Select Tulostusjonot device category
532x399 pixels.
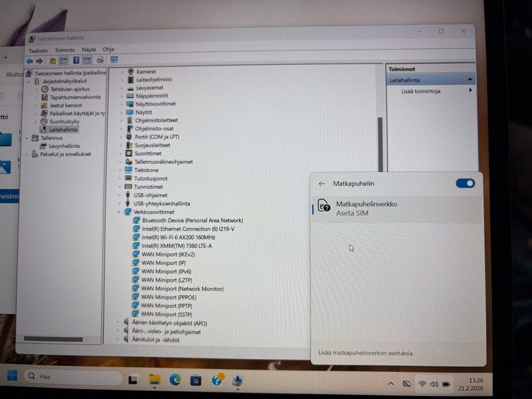[x=151, y=178]
